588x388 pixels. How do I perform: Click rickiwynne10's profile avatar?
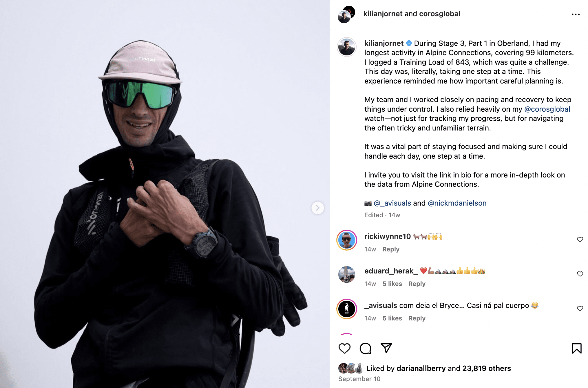(346, 240)
